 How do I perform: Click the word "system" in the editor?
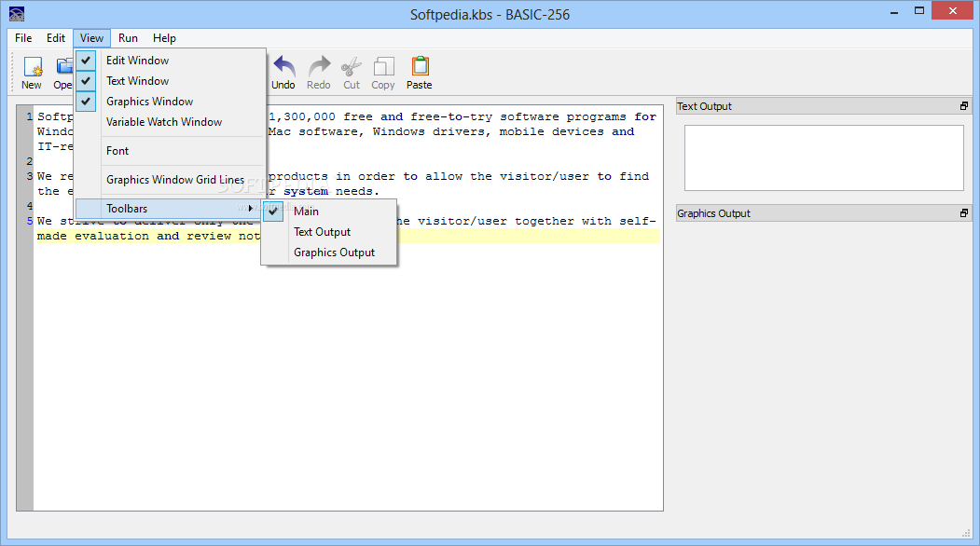click(306, 191)
